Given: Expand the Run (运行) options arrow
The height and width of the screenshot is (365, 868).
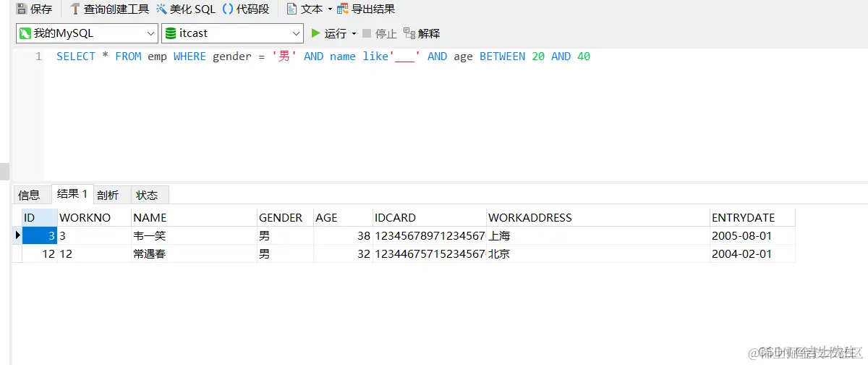Looking at the screenshot, I should pos(354,33).
